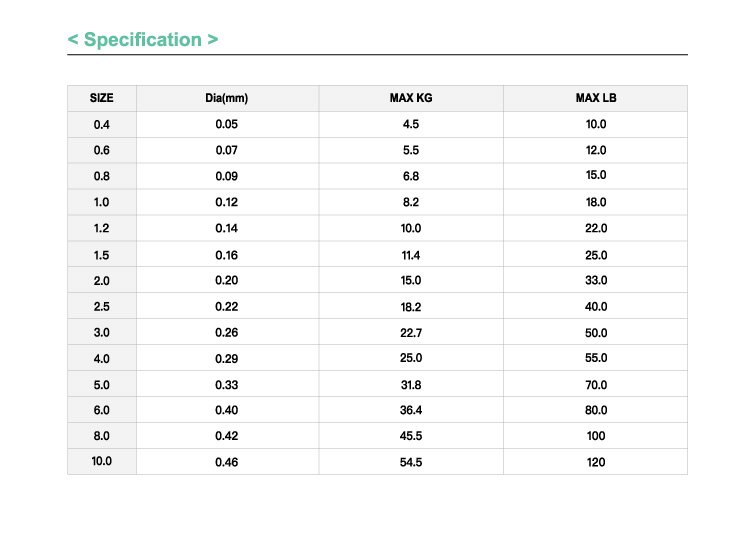Click the size 3.0 row label
This screenshot has width=749, height=560.
point(102,333)
